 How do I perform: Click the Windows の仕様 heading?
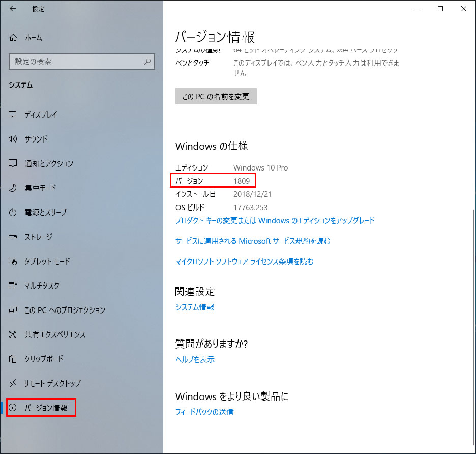click(211, 146)
